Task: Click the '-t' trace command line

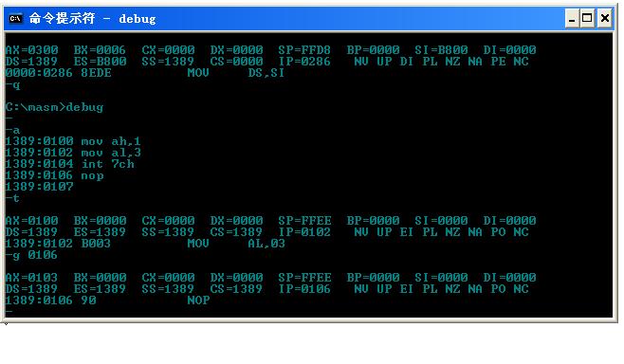Action: tap(12, 198)
